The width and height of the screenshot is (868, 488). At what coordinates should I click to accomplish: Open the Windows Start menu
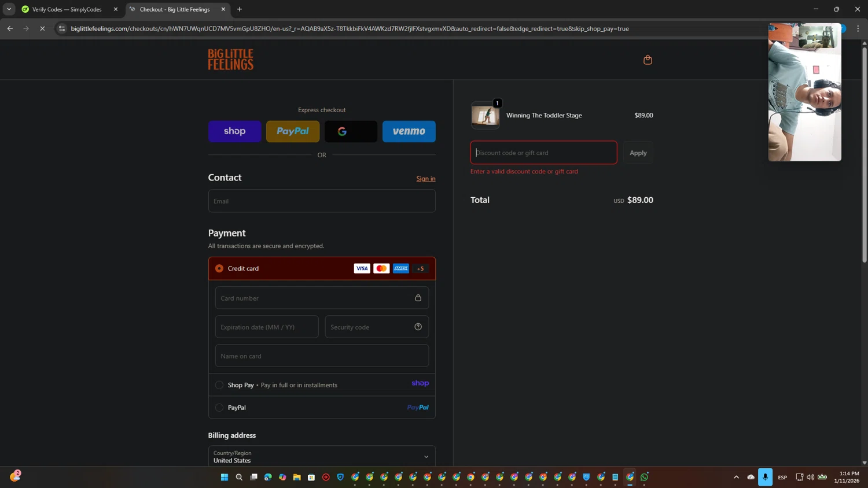click(225, 477)
